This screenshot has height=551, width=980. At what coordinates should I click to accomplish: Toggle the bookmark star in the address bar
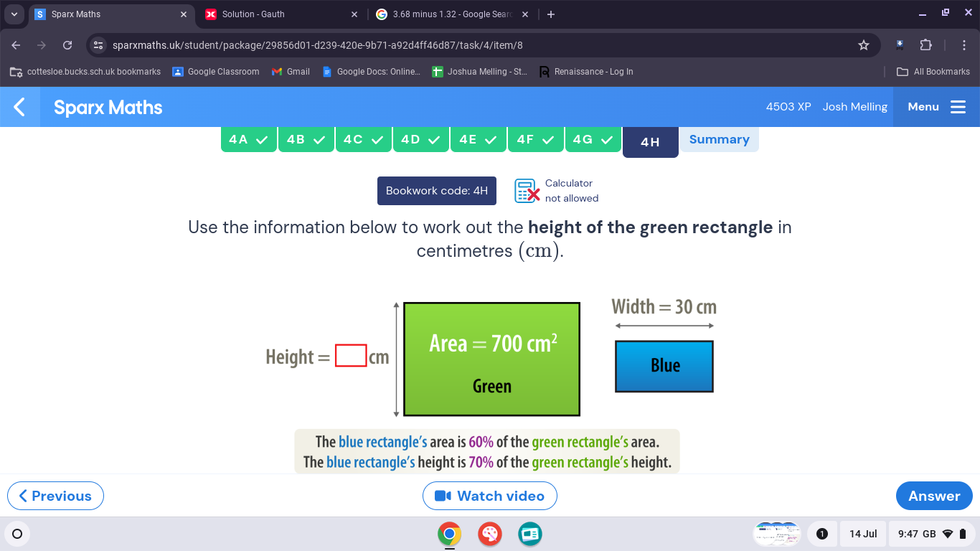tap(863, 44)
